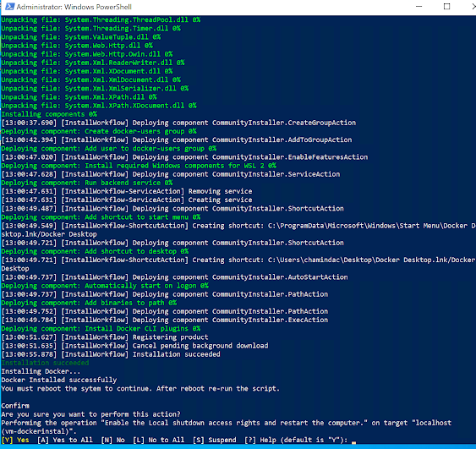The image size is (476, 449).
Task: Click the blinking cursor at prompt end
Action: click(x=353, y=442)
